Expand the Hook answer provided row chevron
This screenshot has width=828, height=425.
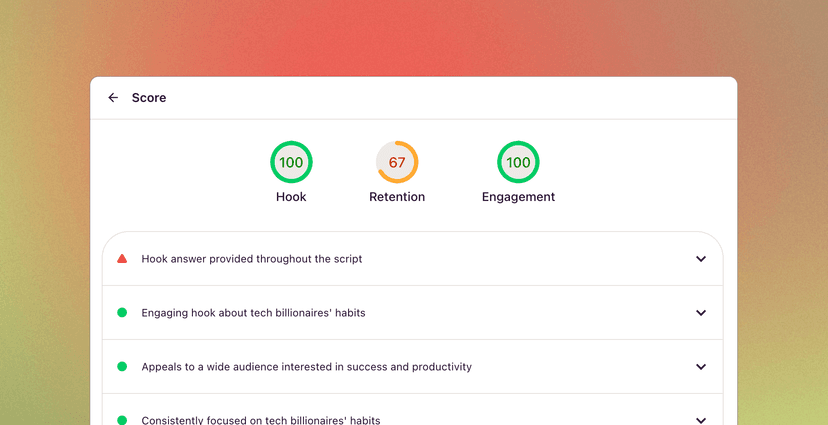coord(701,259)
